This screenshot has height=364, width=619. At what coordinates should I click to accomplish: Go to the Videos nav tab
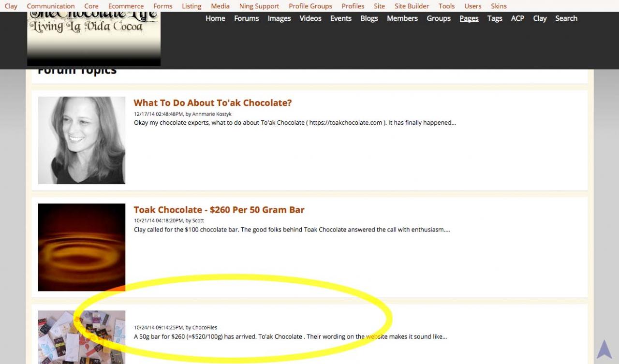coord(310,18)
